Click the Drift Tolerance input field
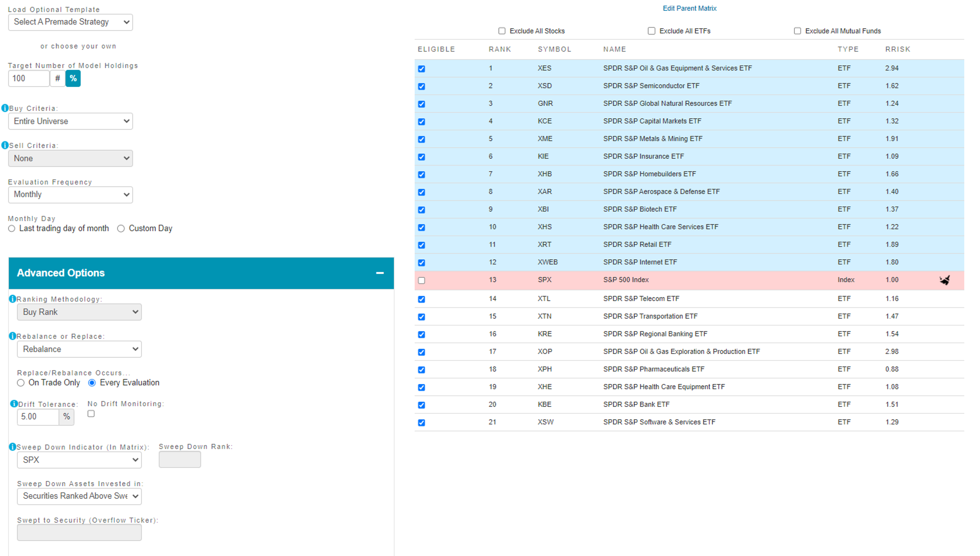This screenshot has height=556, width=980. [38, 417]
